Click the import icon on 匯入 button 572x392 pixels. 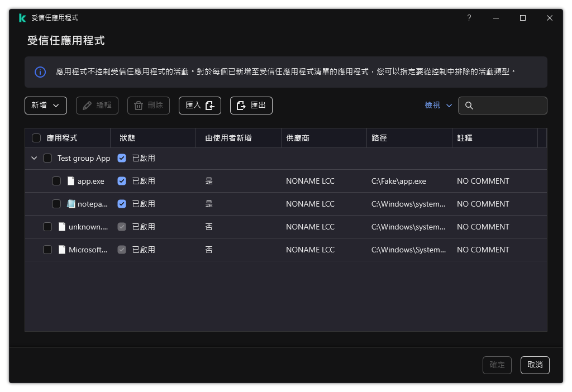tap(209, 105)
